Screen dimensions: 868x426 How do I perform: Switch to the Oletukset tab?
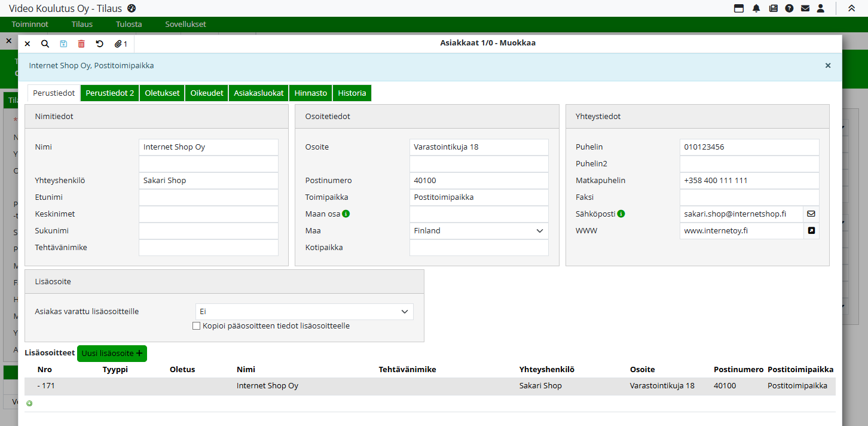point(162,93)
